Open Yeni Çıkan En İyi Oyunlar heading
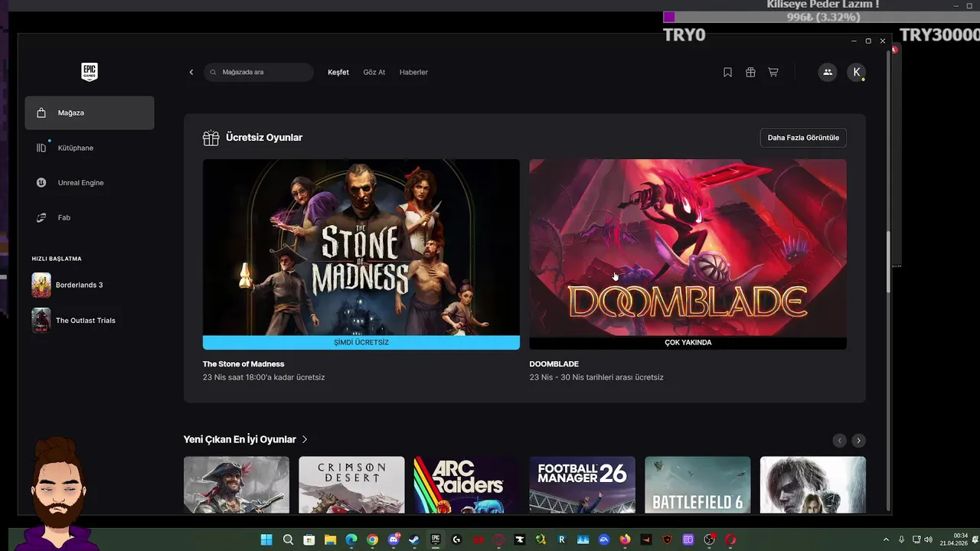The width and height of the screenshot is (980, 551). [x=240, y=439]
